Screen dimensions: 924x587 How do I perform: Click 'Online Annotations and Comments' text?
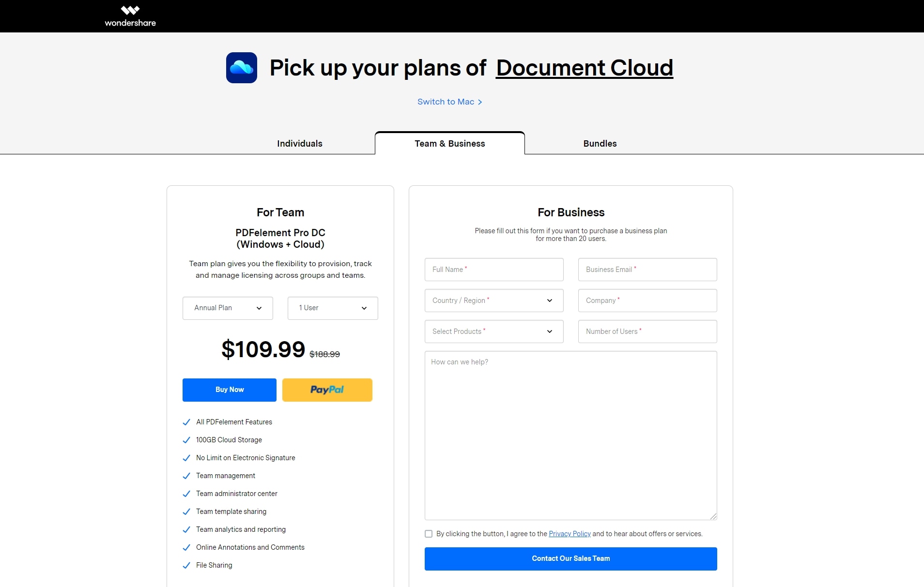pyautogui.click(x=250, y=547)
